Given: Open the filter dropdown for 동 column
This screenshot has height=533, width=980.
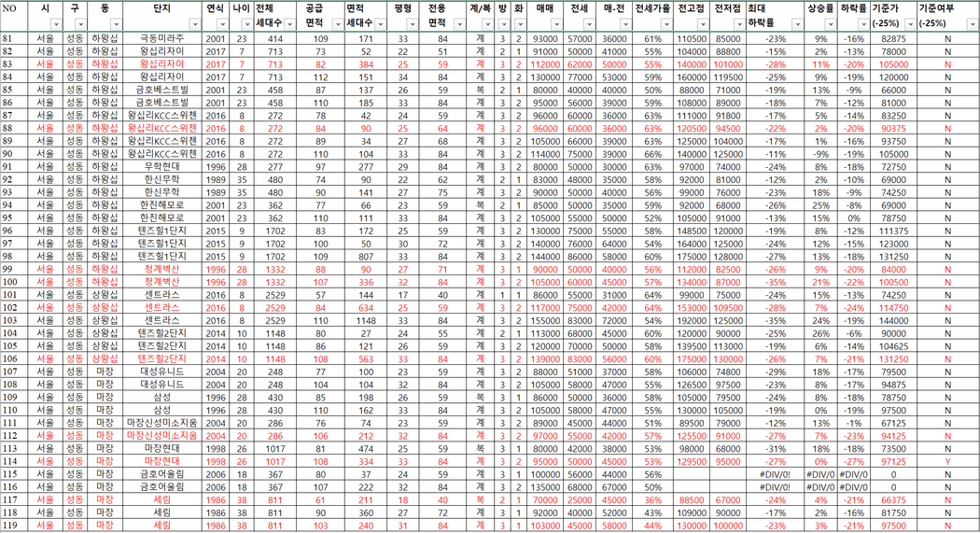Looking at the screenshot, I should tap(117, 24).
